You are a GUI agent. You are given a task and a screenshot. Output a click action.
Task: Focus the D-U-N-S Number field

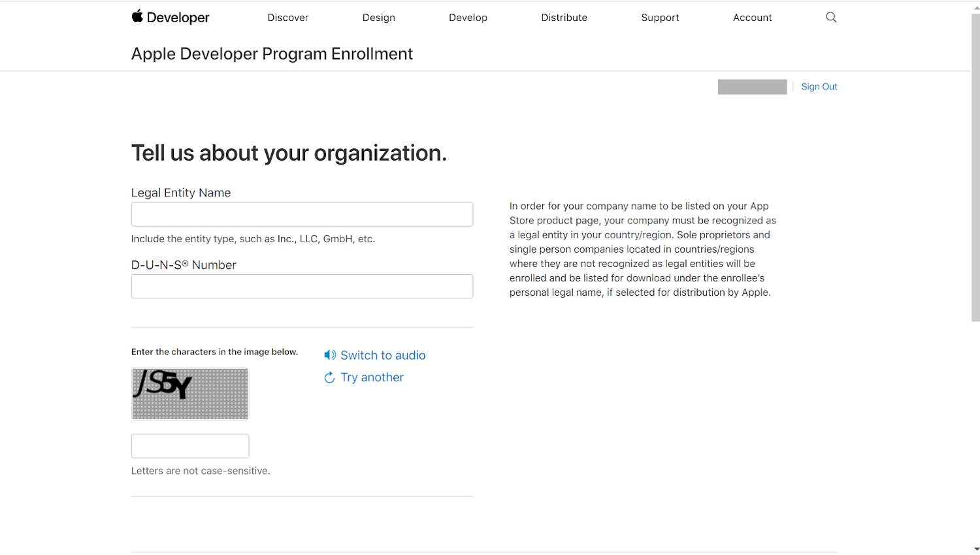[302, 287]
